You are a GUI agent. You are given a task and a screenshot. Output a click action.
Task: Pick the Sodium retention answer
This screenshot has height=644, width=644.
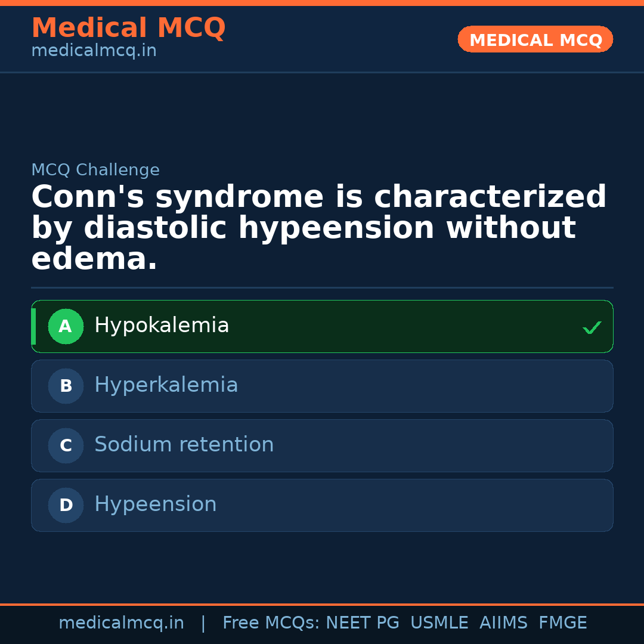(x=184, y=445)
